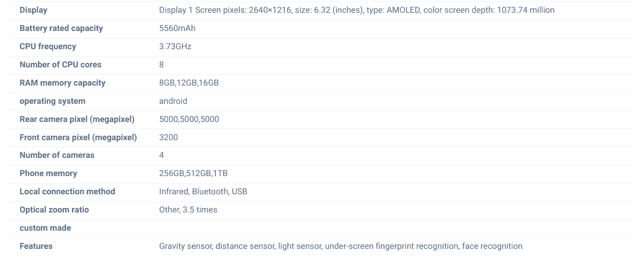Click the custom made row label
The width and height of the screenshot is (644, 273).
click(x=45, y=228)
